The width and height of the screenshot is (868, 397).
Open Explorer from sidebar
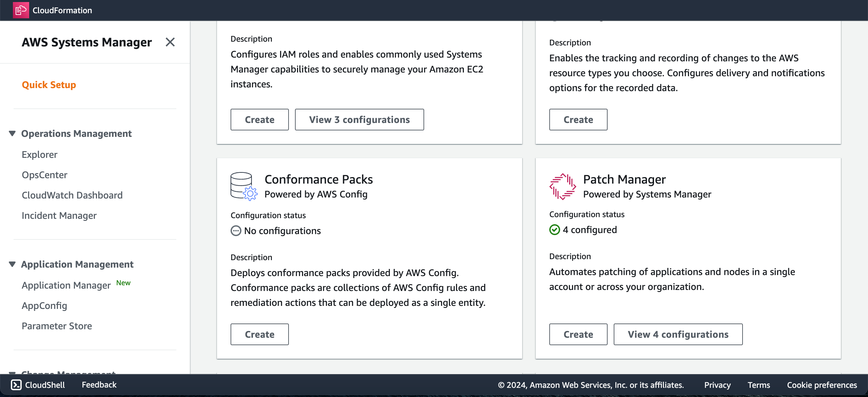tap(40, 154)
